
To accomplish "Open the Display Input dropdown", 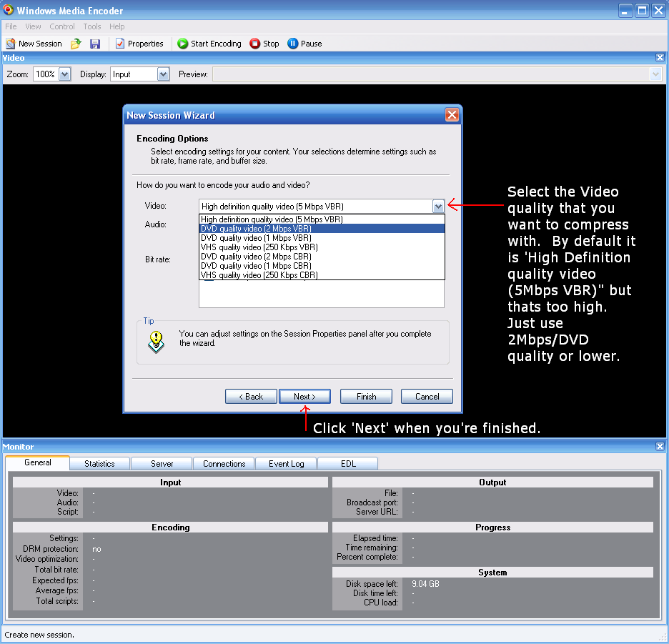I will click(163, 74).
